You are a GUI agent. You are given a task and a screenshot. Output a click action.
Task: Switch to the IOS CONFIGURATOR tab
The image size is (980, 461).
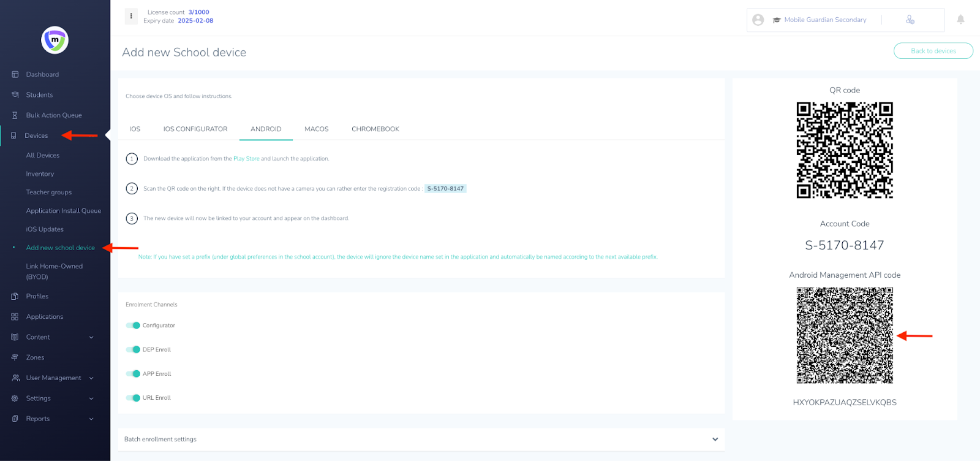(195, 129)
